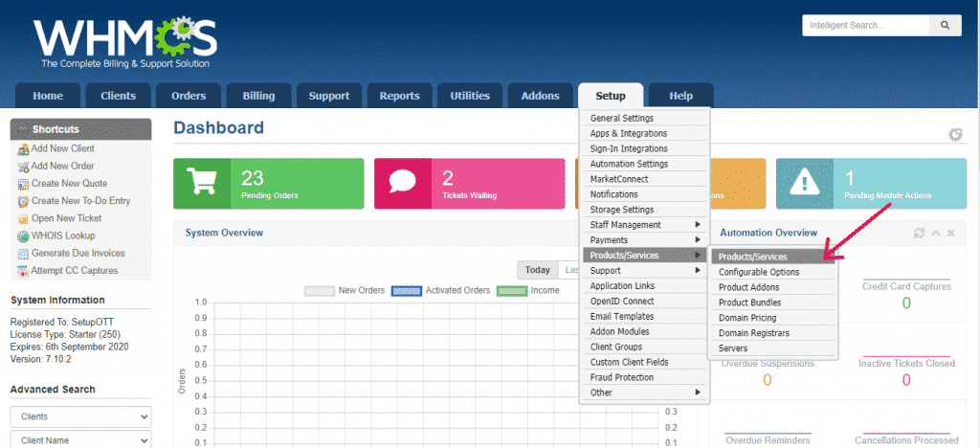Expand Staff Management submenu

pos(644,225)
